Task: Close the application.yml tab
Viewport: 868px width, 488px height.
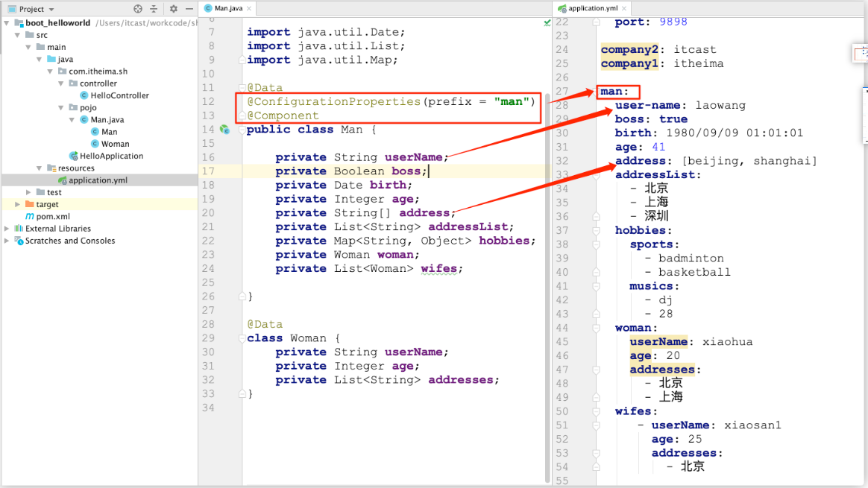Action: pos(624,8)
